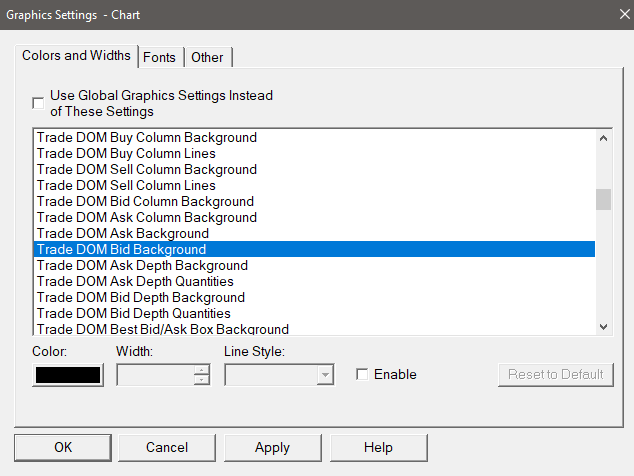This screenshot has width=634, height=476.
Task: Click the black Color swatch
Action: tap(68, 375)
